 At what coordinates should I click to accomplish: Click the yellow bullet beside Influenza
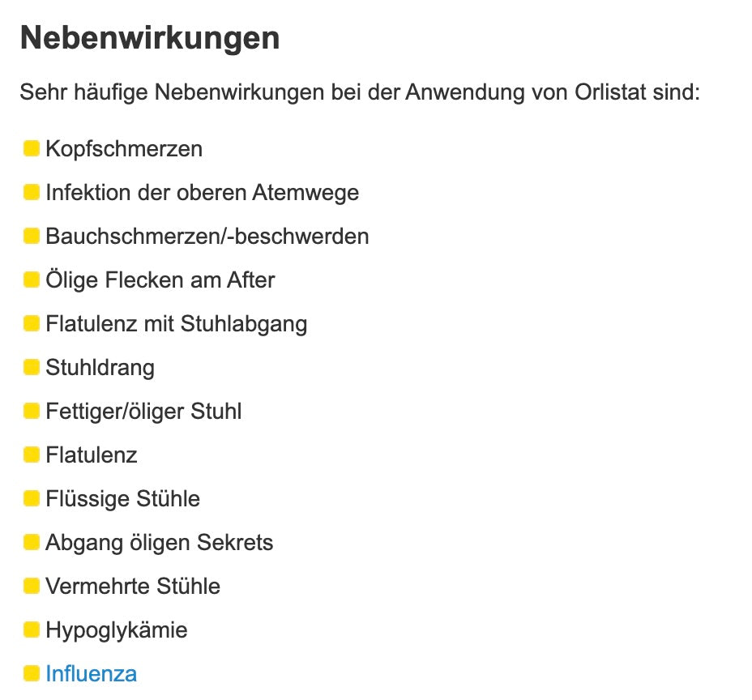pyautogui.click(x=32, y=673)
